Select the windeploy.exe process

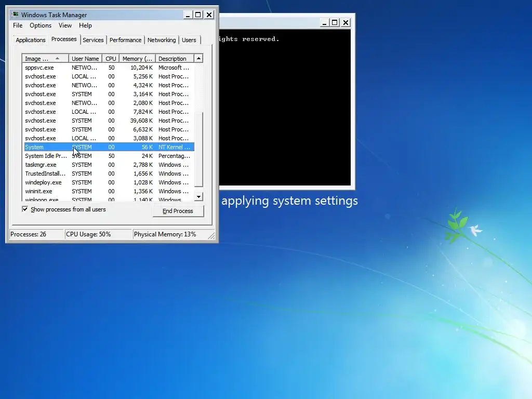(108, 182)
